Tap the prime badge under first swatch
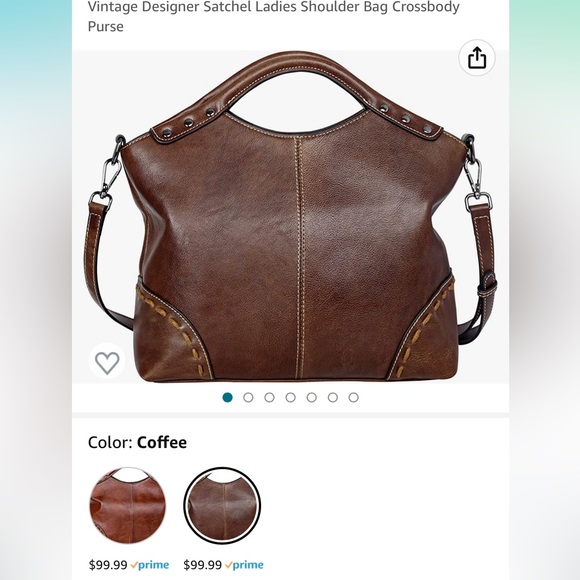 (150, 565)
